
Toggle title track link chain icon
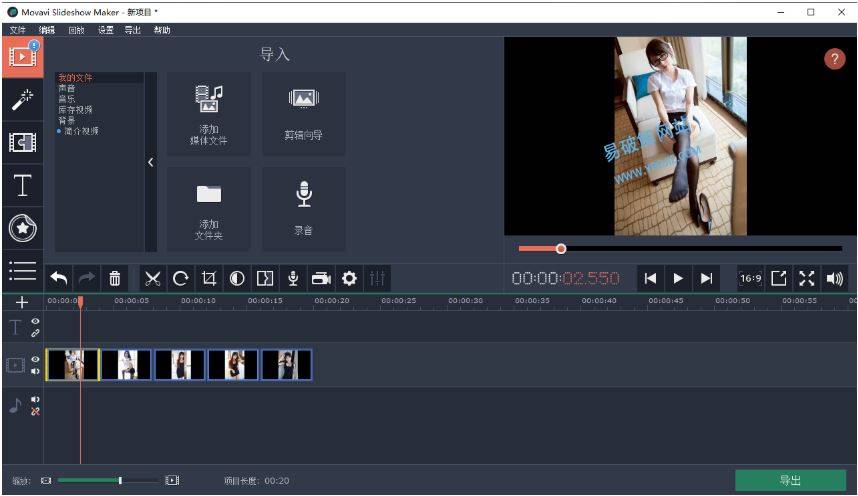click(35, 333)
